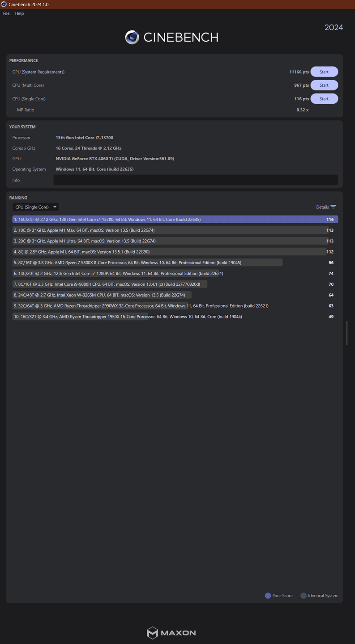
Task: Click the Your Score legend dot
Action: pos(268,596)
